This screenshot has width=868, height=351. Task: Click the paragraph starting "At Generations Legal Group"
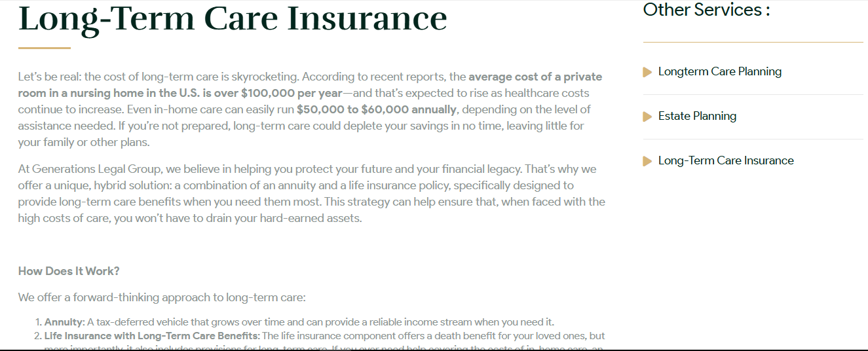coord(295,194)
